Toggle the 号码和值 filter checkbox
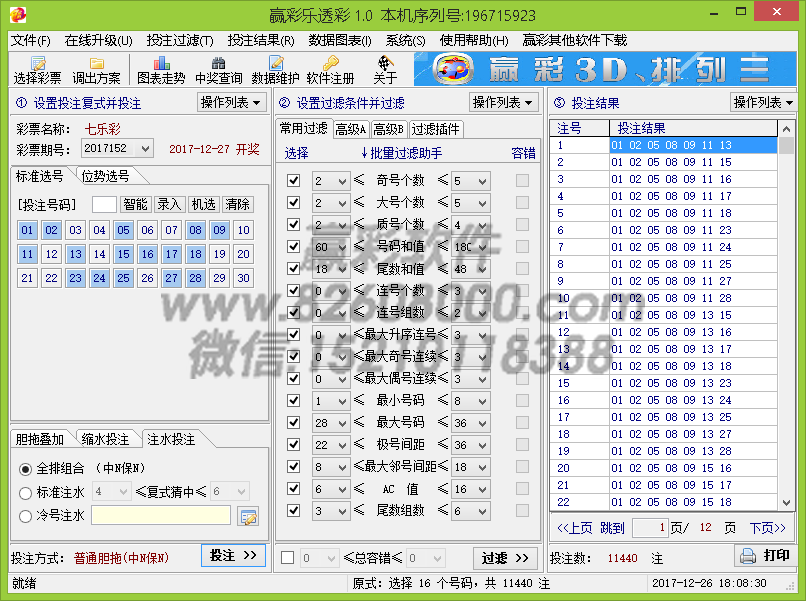806x601 pixels. [294, 247]
